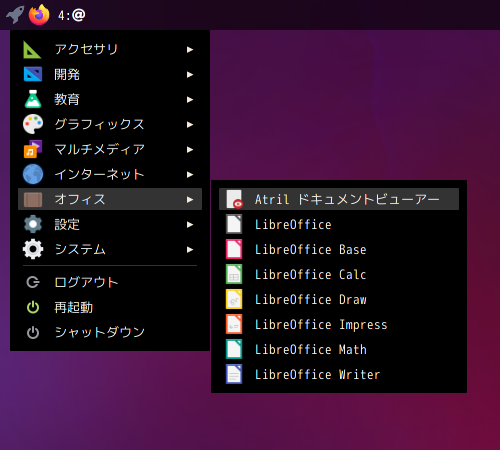Screen dimensions: 500x450
Task: Expand the 教育 submenu arrow
Action: 190,99
